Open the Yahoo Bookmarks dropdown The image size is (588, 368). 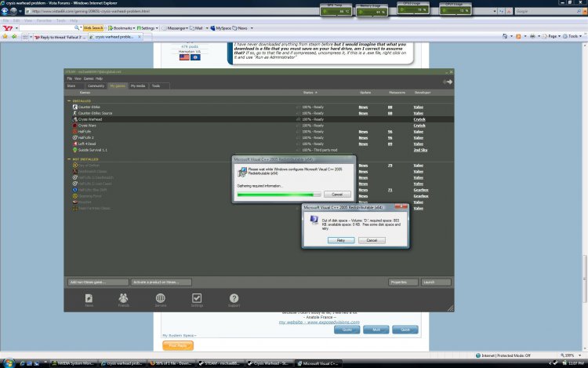[122, 28]
